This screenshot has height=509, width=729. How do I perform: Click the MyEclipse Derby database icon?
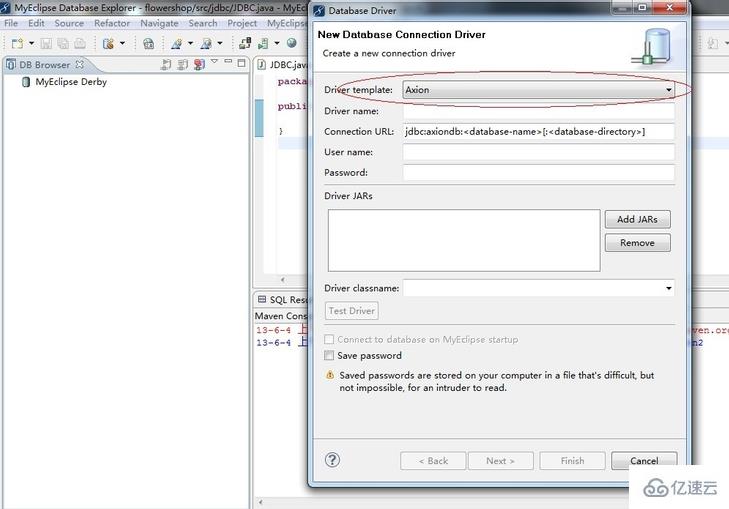(26, 82)
